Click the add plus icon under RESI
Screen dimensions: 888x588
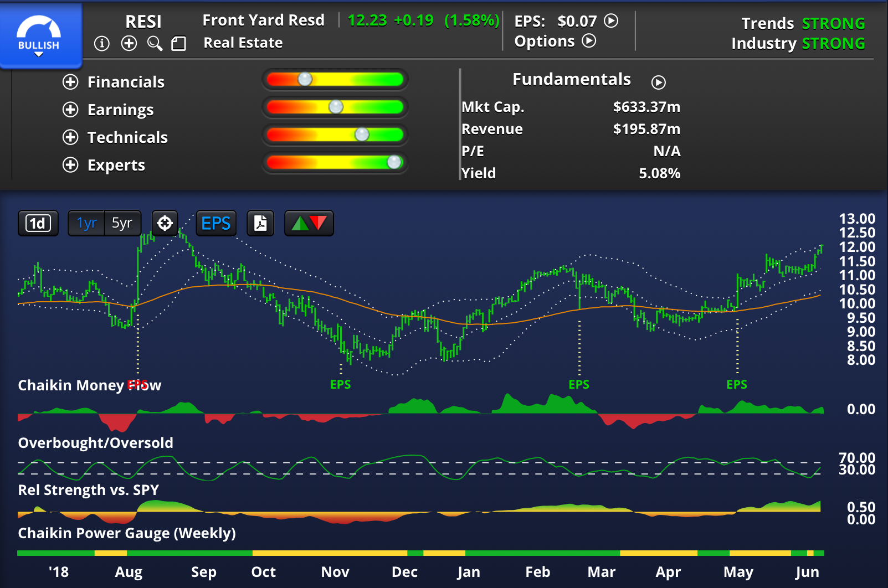(129, 43)
